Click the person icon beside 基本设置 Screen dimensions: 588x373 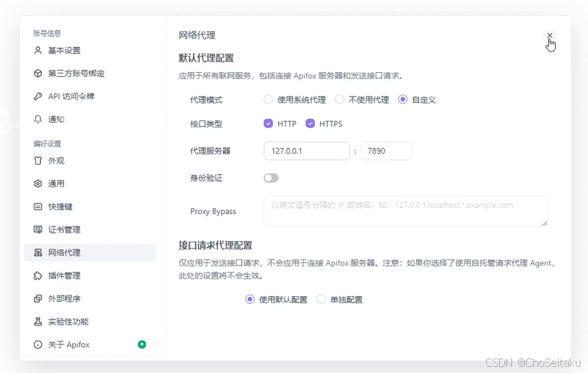38,51
